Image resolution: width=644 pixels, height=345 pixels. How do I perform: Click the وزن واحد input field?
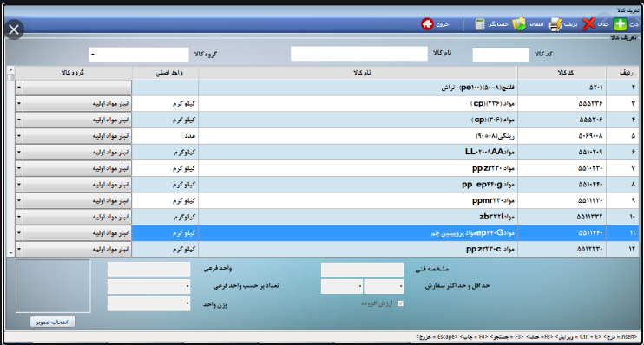(148, 303)
